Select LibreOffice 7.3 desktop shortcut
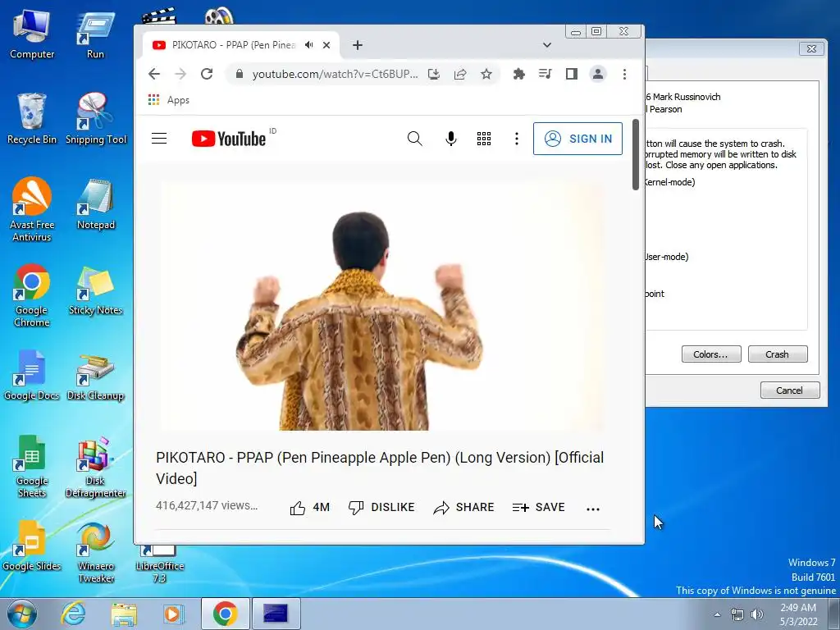The height and width of the screenshot is (630, 840). 159,564
